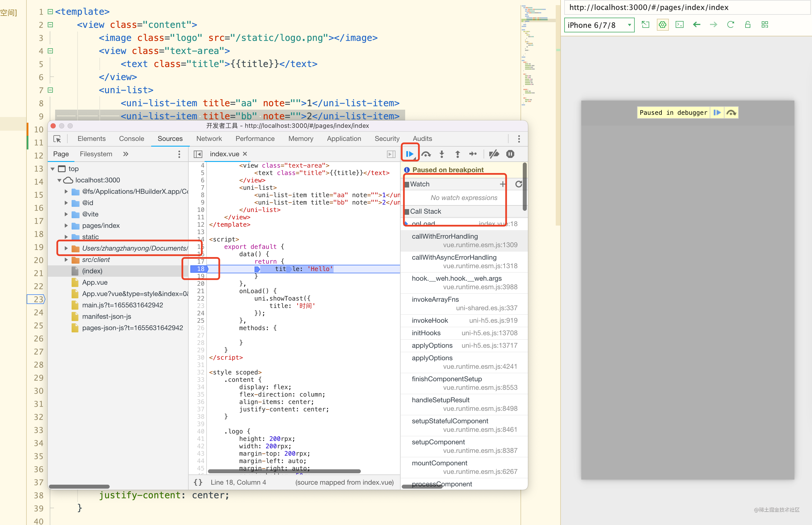
Task: Toggle breakpoint on line 18 gutter
Action: [x=201, y=269]
